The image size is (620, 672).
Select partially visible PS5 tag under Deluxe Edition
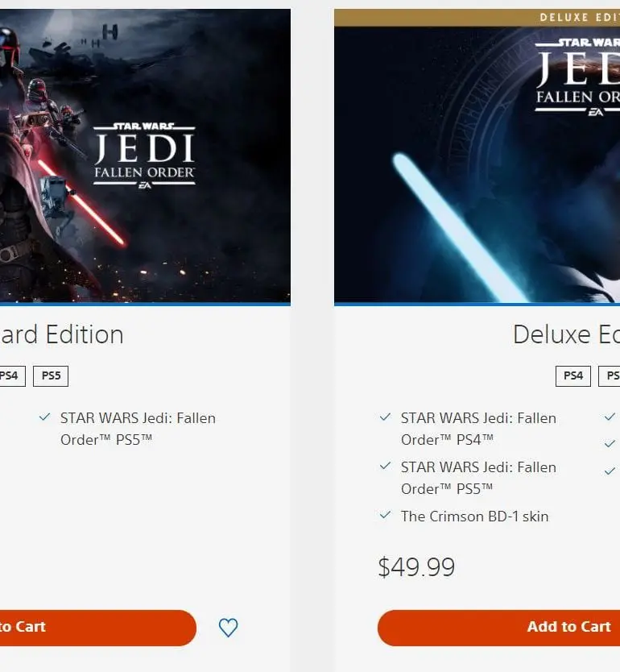610,376
